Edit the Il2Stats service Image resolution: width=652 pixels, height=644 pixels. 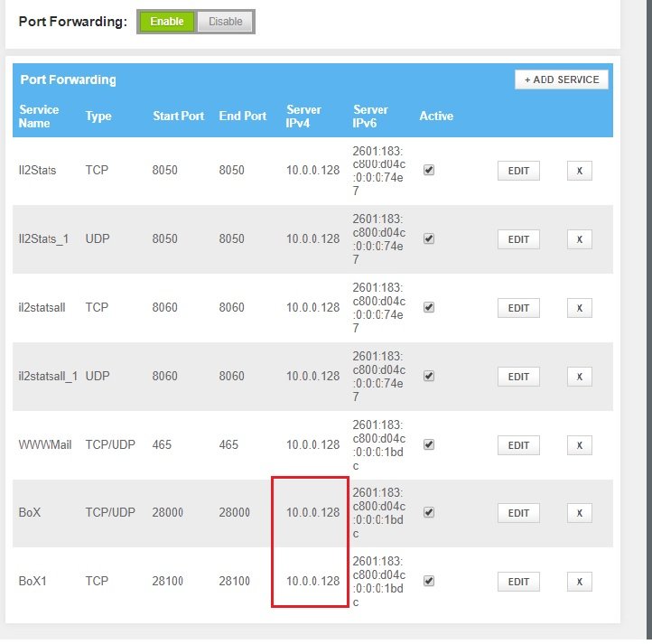coord(518,171)
